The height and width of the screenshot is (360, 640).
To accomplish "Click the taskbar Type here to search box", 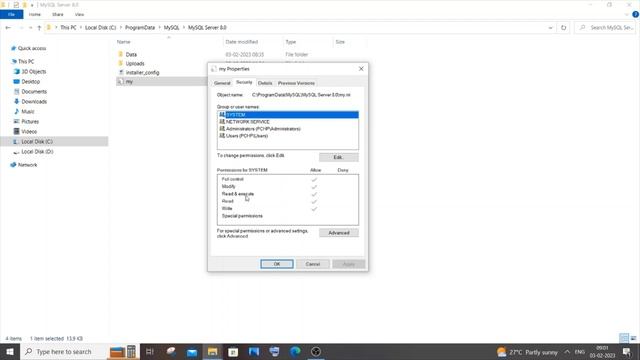I will click(x=63, y=351).
